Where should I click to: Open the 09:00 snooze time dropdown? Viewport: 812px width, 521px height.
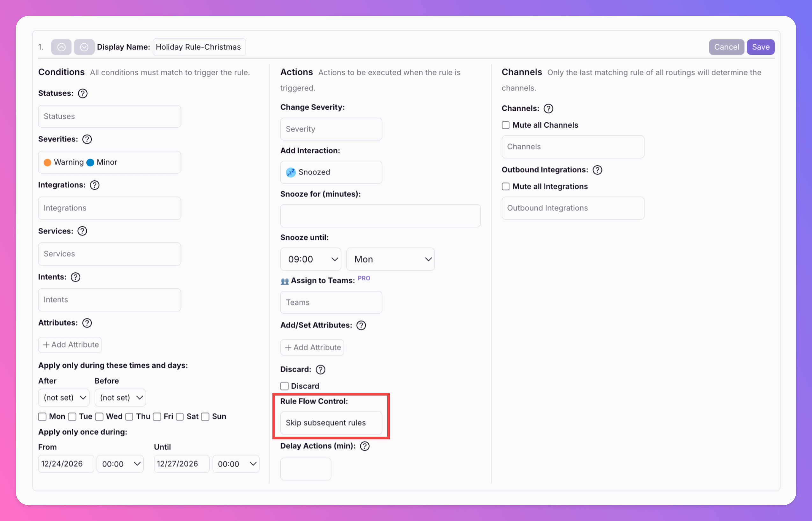[x=310, y=259]
